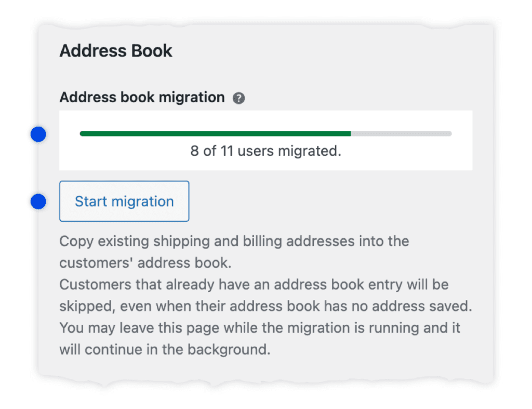
Task: Click the blue dot beside the progress bar
Action: pos(38,134)
